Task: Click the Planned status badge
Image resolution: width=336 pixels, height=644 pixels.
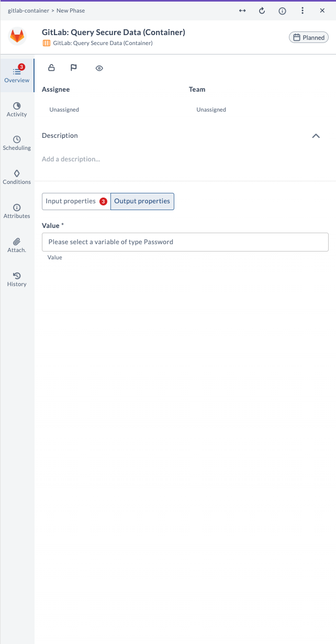Action: pos(309,37)
